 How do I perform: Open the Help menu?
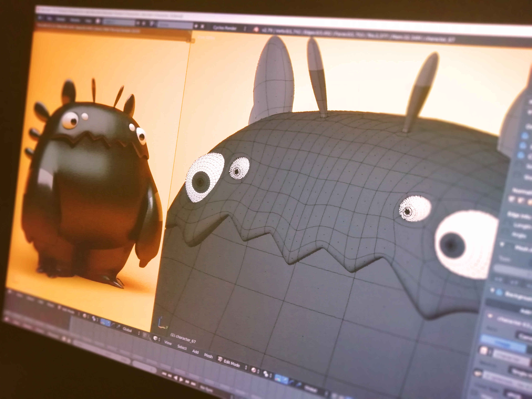pos(88,21)
